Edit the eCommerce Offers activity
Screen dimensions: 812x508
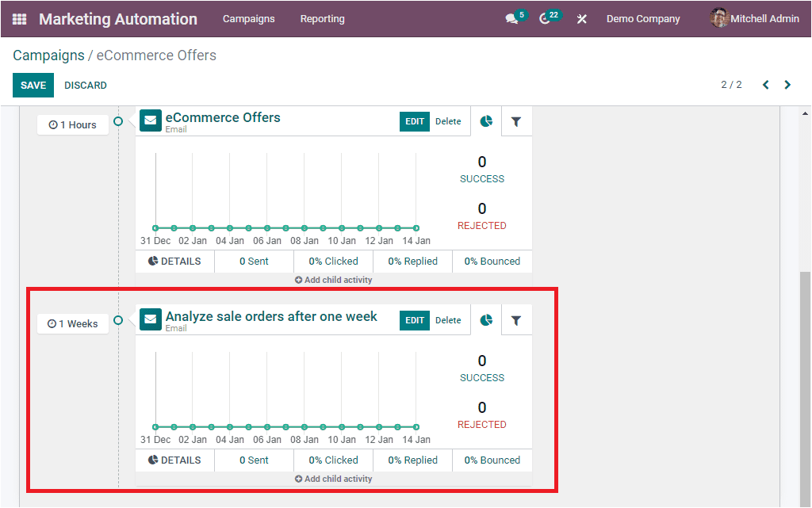coord(414,121)
